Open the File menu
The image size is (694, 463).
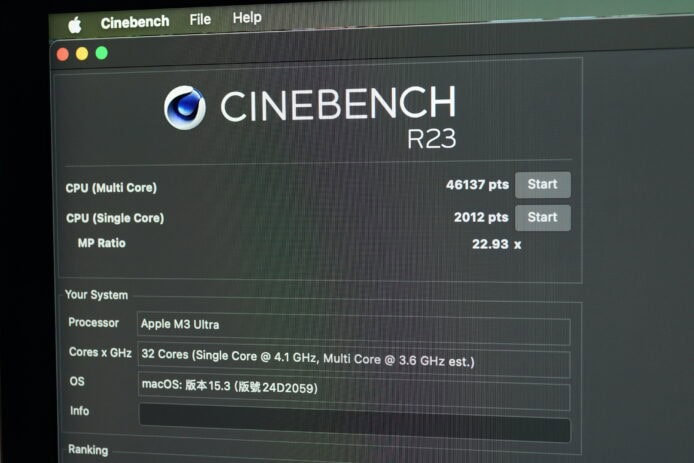(200, 19)
